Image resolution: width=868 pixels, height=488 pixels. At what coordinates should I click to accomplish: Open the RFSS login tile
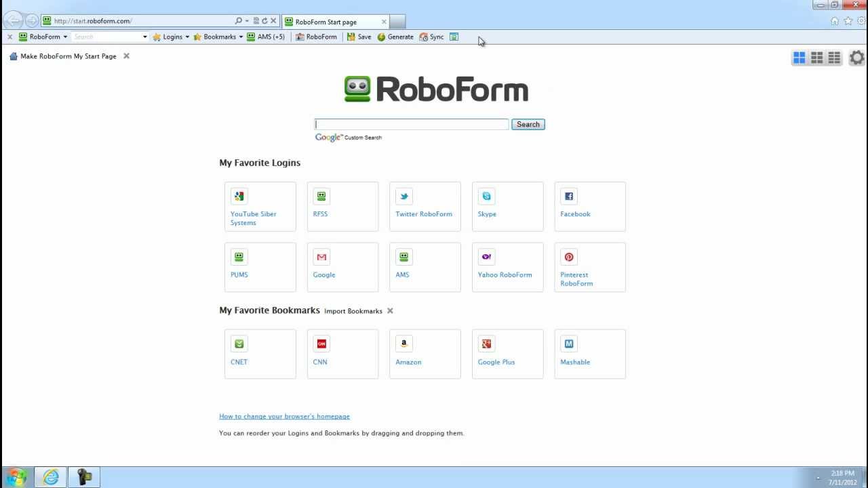[342, 207]
